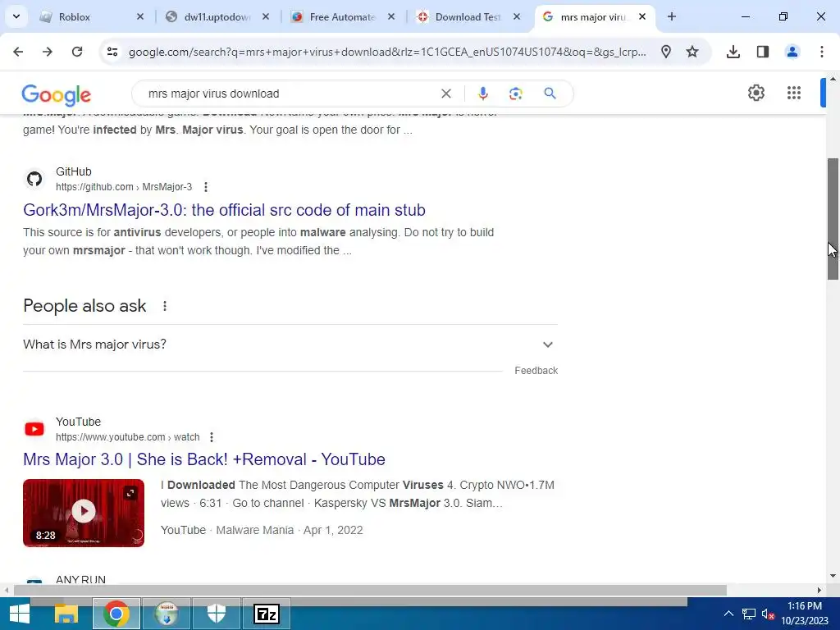Open Chrome three-dot menu
This screenshot has height=630, width=840.
coord(822,52)
